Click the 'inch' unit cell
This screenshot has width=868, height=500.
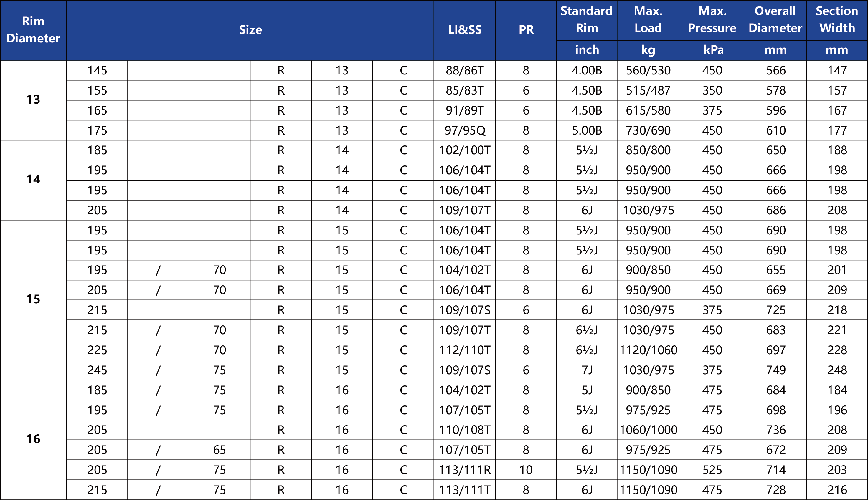pyautogui.click(x=587, y=50)
